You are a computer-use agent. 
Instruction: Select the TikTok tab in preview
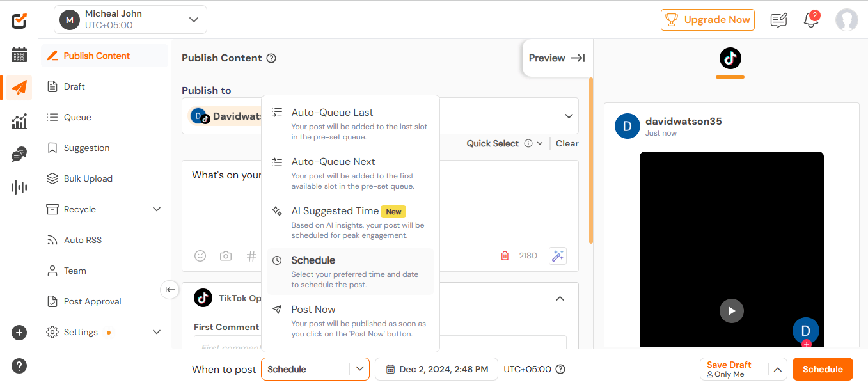730,58
